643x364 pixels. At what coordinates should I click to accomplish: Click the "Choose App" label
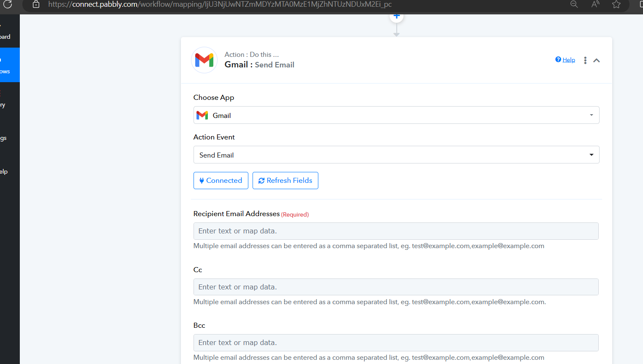[x=214, y=97]
